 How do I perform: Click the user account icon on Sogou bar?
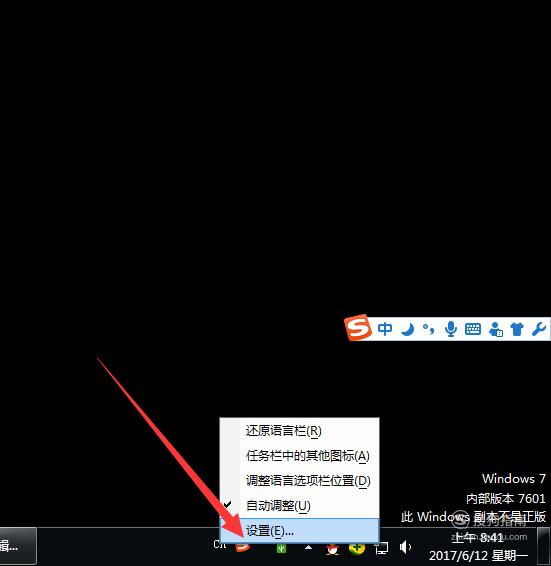(x=495, y=329)
